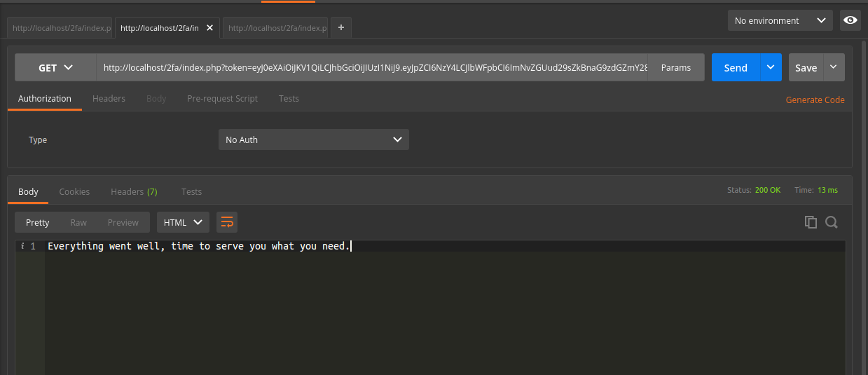Screen dimensions: 868x375
Task: Toggle line wrap icon in response toolbar
Action: click(x=227, y=222)
